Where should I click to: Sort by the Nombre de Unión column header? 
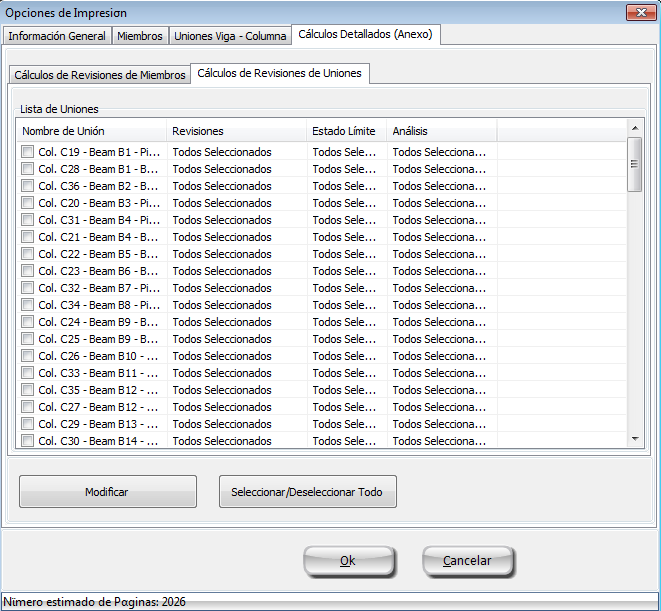pyautogui.click(x=91, y=131)
